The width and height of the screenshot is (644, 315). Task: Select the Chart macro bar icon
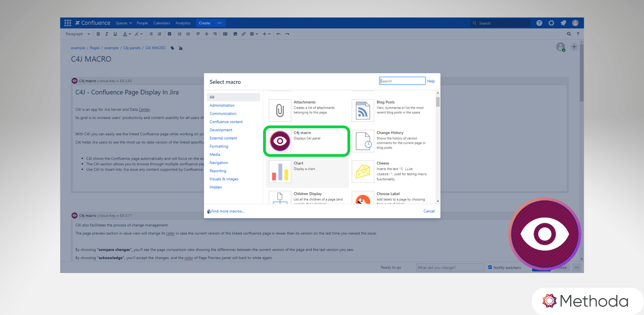280,171
